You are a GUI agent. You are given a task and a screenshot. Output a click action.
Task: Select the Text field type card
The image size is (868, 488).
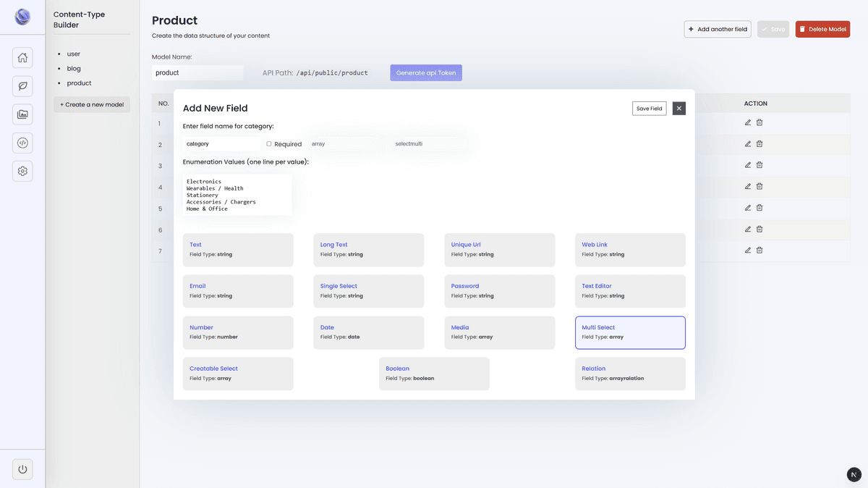coord(238,250)
